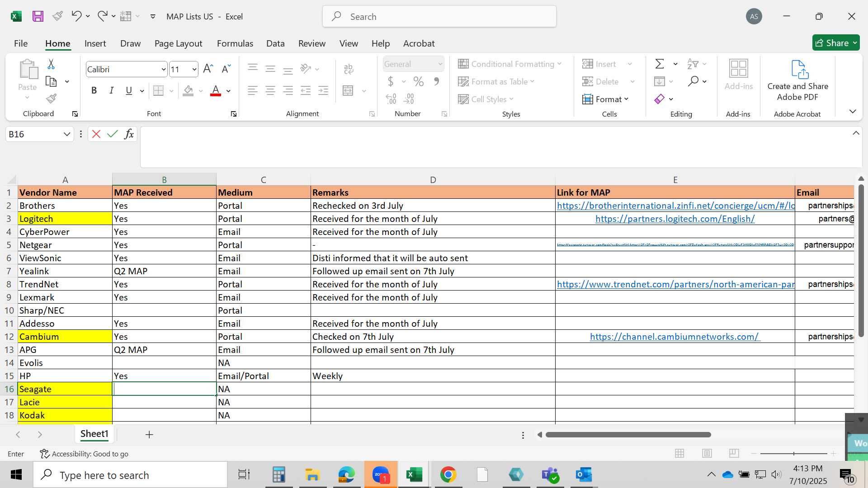868x488 pixels.
Task: Click Delete cells button
Action: [x=600, y=81]
